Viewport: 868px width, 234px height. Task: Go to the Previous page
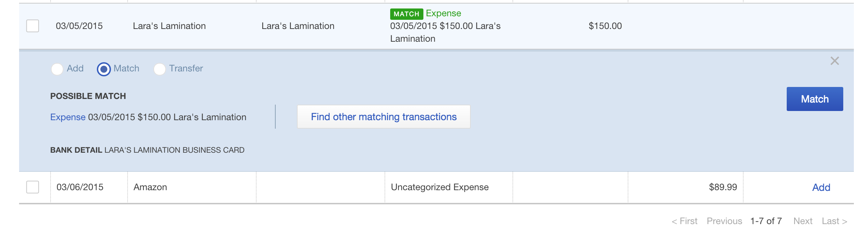pos(724,221)
